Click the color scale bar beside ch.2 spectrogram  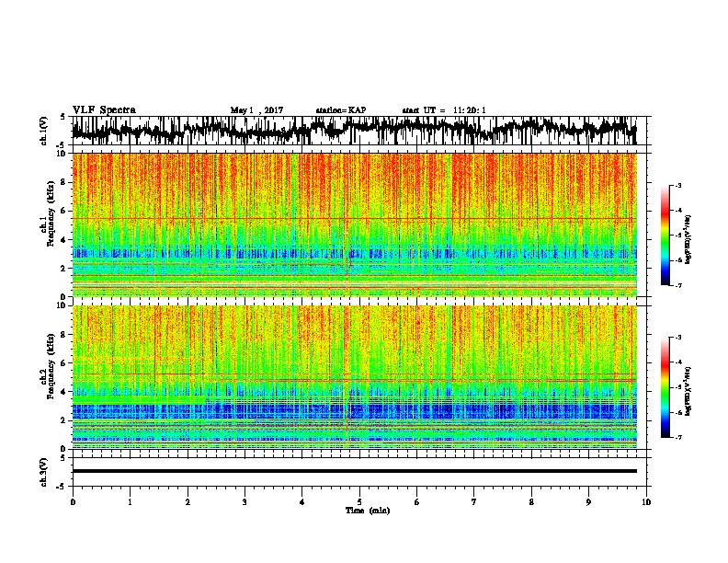(665, 387)
